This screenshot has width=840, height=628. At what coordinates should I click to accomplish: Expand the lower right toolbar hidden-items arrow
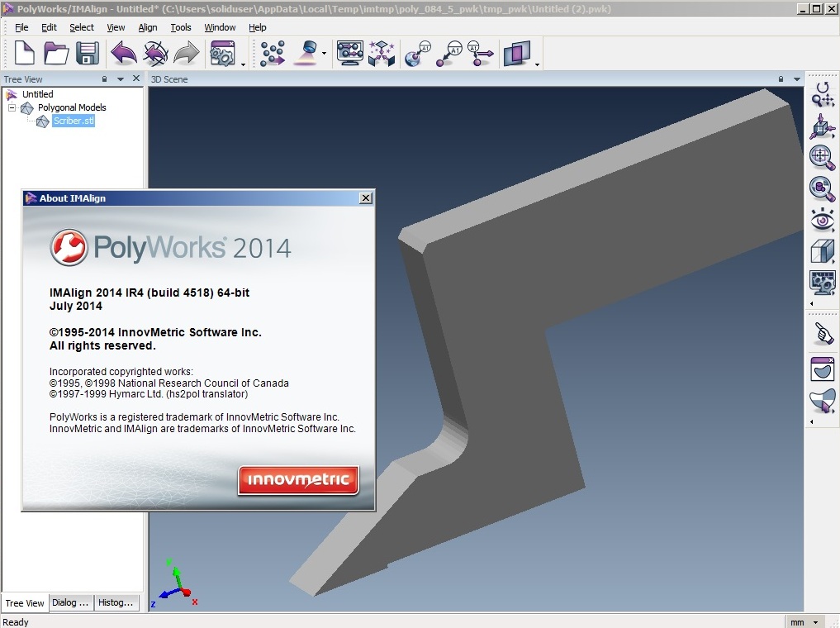click(812, 421)
